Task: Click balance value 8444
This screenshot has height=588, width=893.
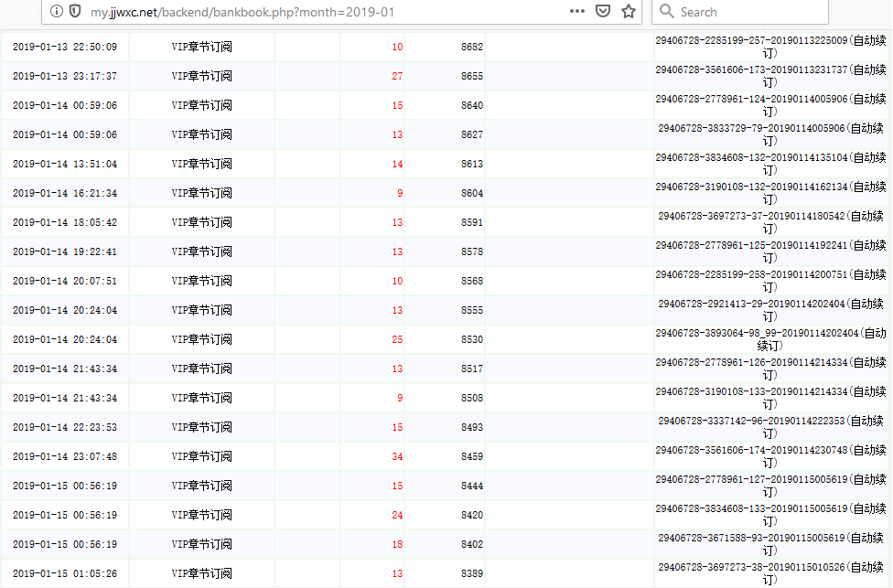Action: pyautogui.click(x=472, y=486)
